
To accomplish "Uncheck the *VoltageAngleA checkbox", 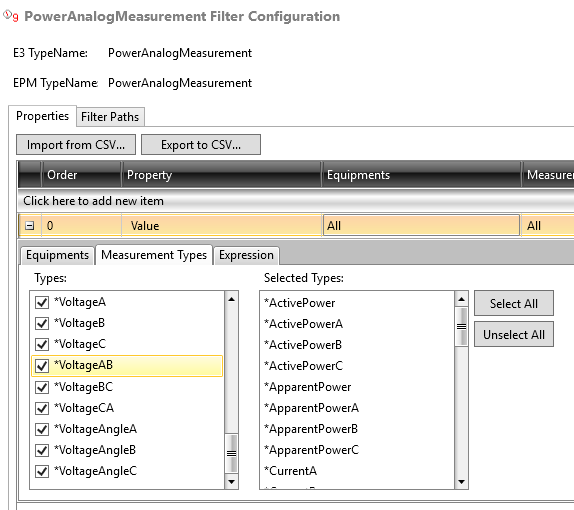I will 42,429.
